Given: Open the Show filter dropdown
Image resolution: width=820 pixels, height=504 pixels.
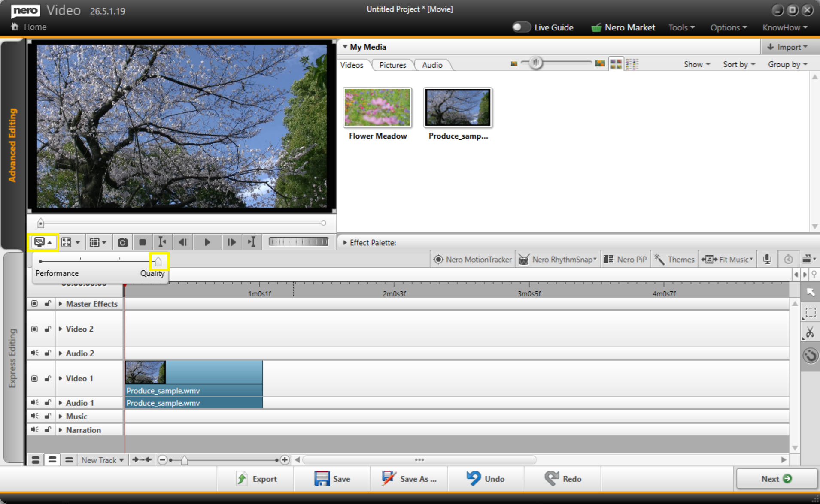Looking at the screenshot, I should 697,64.
